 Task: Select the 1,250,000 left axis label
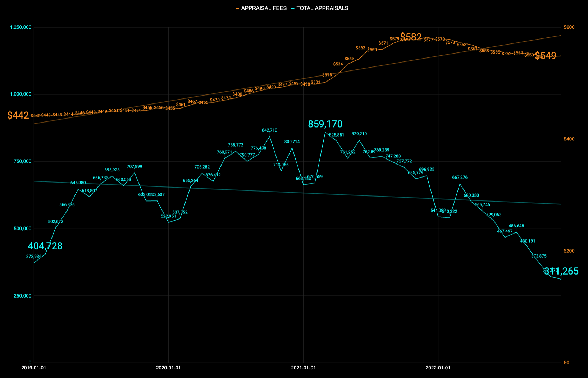click(x=21, y=27)
